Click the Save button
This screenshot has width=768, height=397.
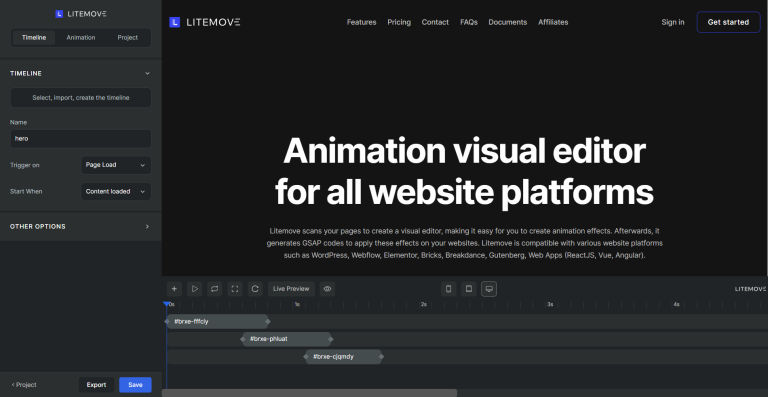tap(135, 385)
